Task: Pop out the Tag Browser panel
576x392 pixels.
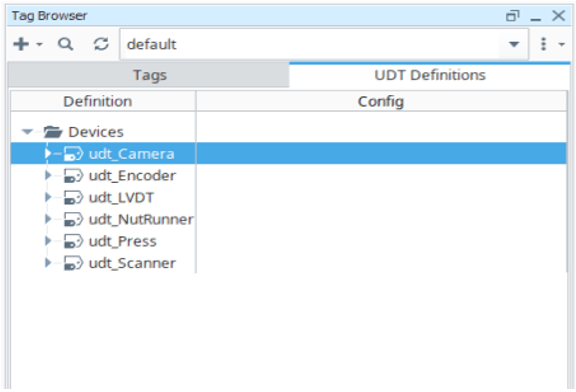Action: coord(512,16)
